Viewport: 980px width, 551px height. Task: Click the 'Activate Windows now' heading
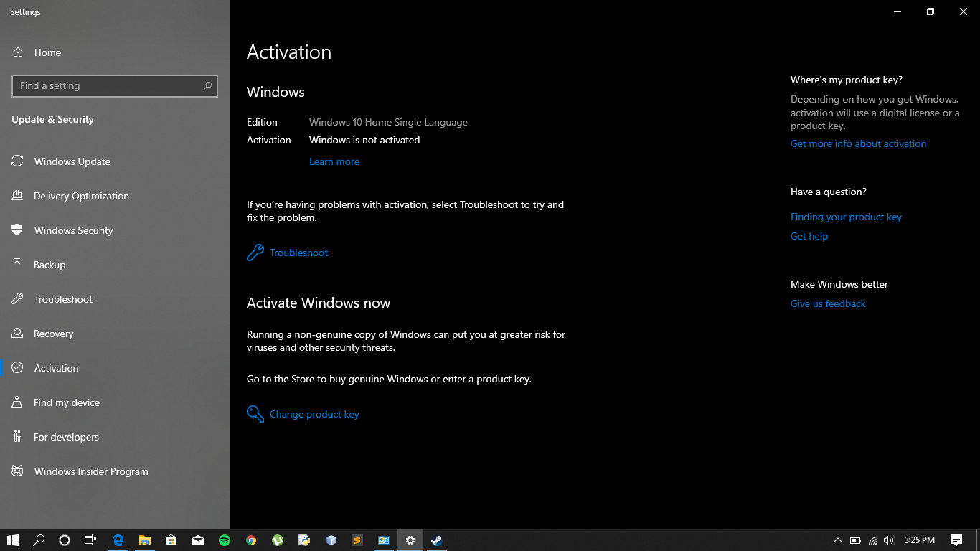319,303
